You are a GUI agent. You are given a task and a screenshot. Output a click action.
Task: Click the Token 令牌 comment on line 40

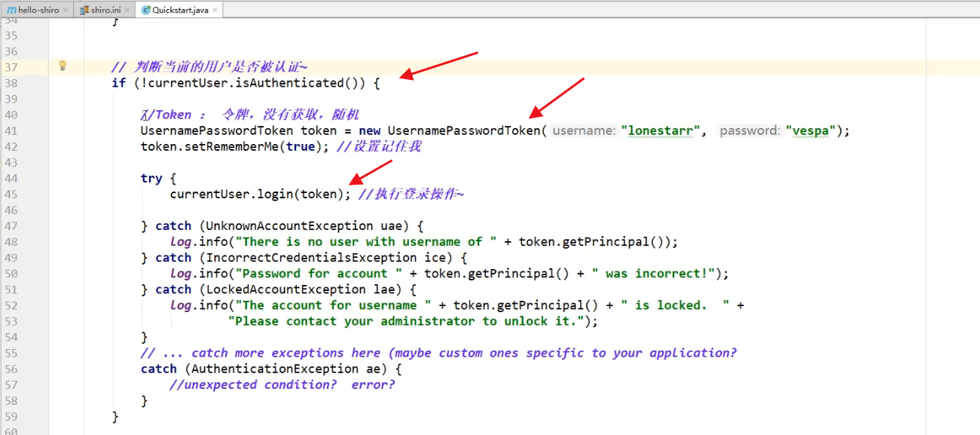250,115
